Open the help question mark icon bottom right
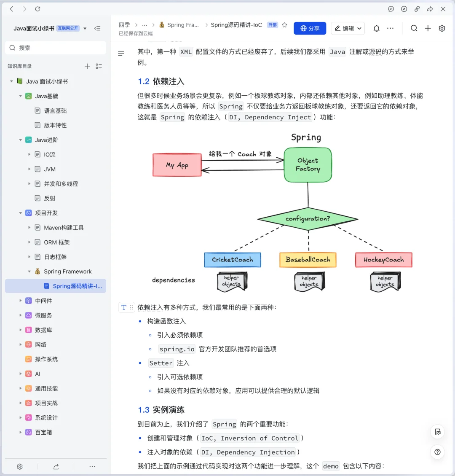455x476 pixels. tap(437, 452)
